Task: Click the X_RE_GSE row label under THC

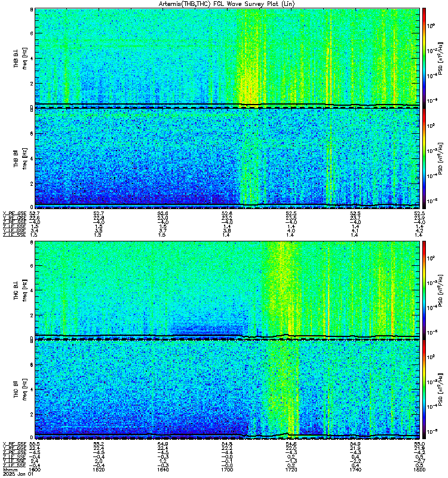Action: point(14,443)
